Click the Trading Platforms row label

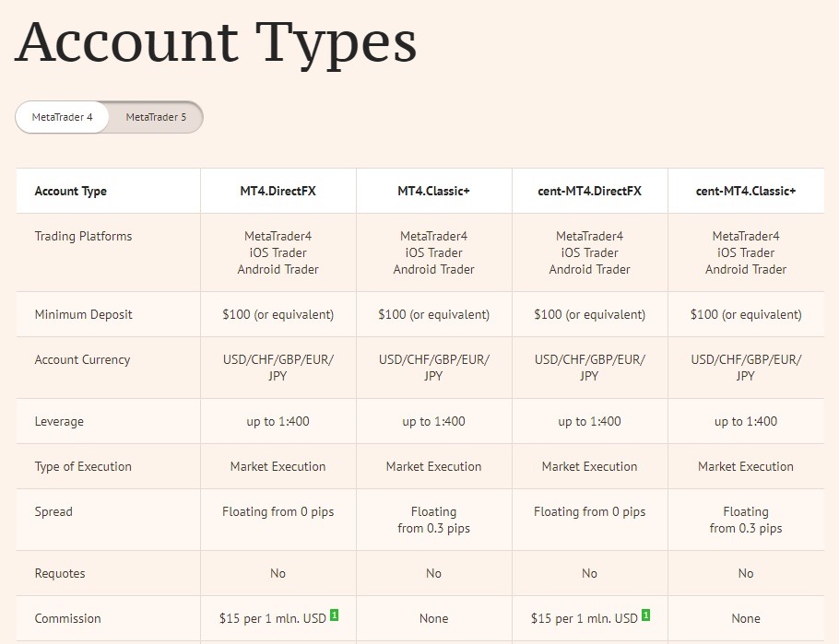(84, 237)
